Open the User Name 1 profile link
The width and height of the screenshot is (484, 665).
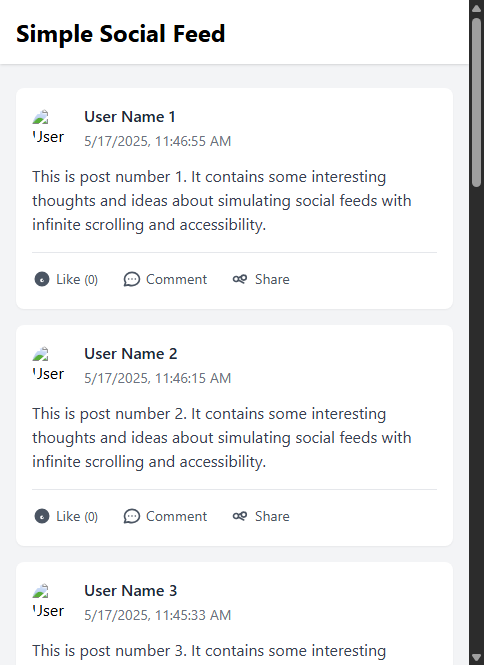[130, 117]
